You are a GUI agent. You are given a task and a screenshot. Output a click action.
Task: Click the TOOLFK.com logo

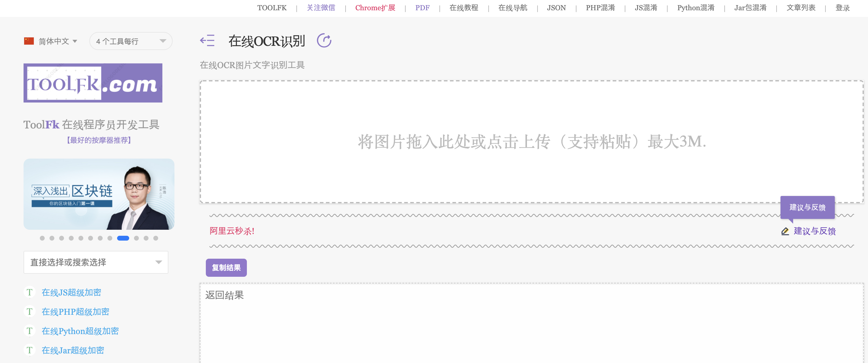pos(93,83)
